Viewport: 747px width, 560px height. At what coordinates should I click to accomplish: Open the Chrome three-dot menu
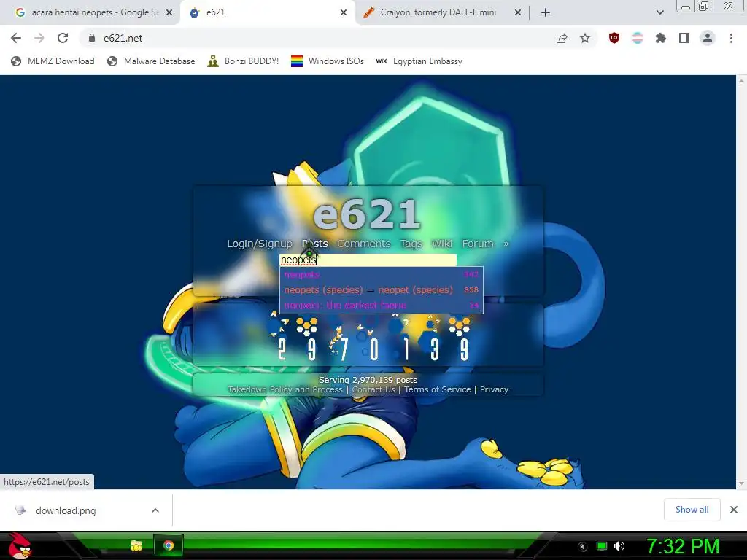pos(731,38)
